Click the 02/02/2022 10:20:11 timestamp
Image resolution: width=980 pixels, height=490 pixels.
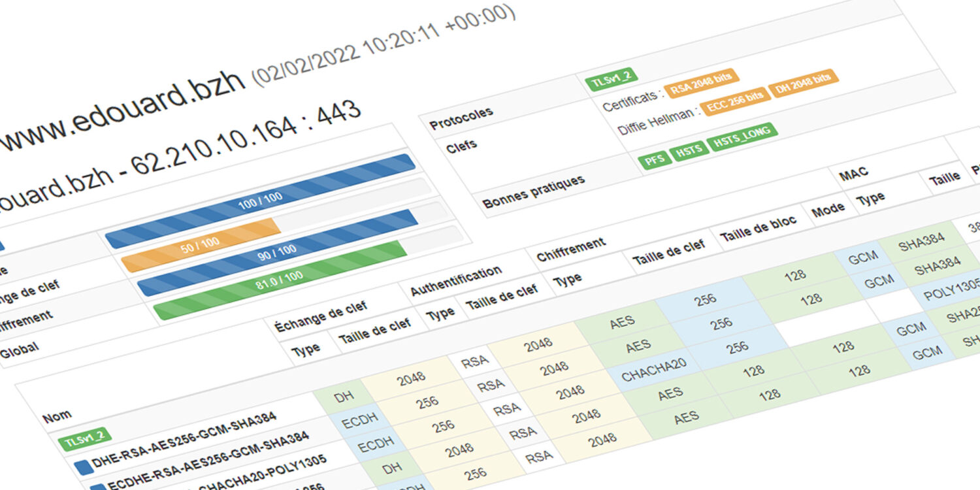point(384,44)
